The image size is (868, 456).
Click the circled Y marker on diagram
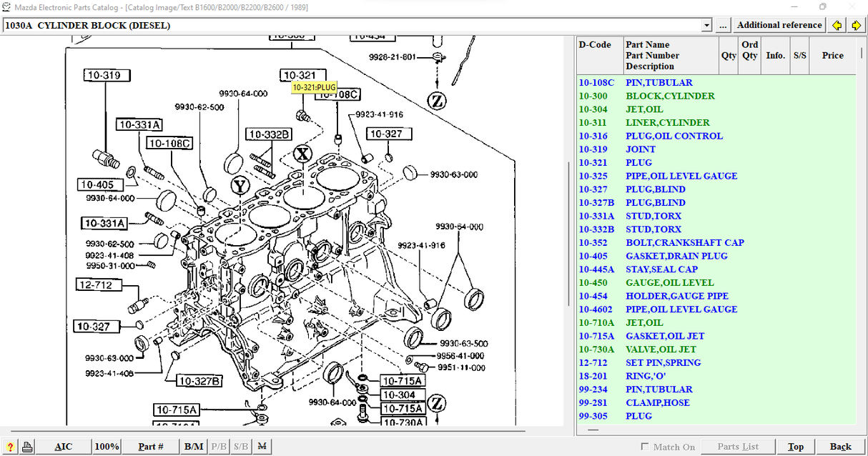[241, 186]
